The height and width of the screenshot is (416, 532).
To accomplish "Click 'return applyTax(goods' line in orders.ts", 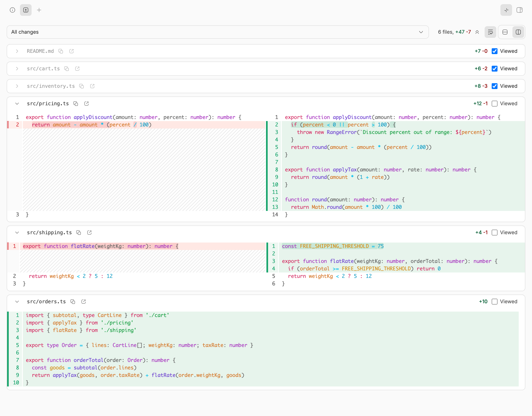I will (x=270, y=375).
